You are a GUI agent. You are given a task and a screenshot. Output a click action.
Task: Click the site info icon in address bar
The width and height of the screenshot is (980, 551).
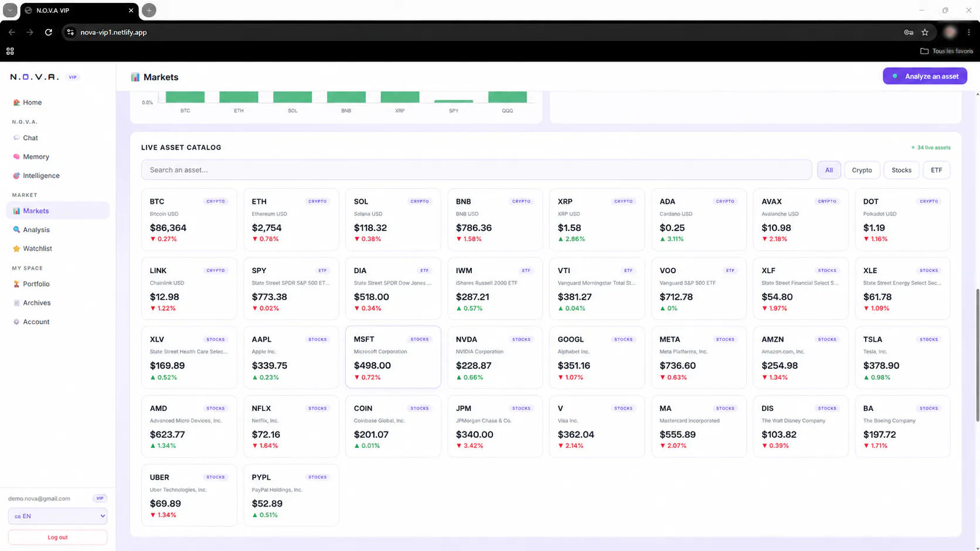click(x=70, y=32)
